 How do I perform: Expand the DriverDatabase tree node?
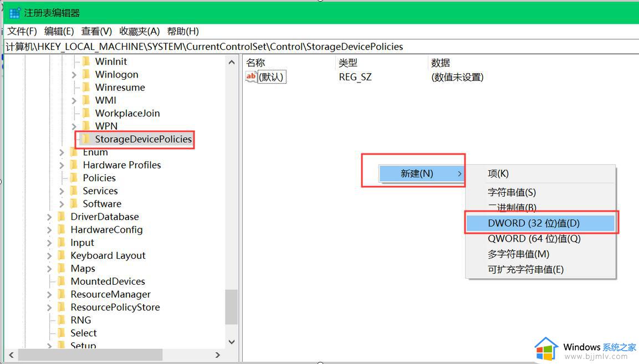(49, 217)
